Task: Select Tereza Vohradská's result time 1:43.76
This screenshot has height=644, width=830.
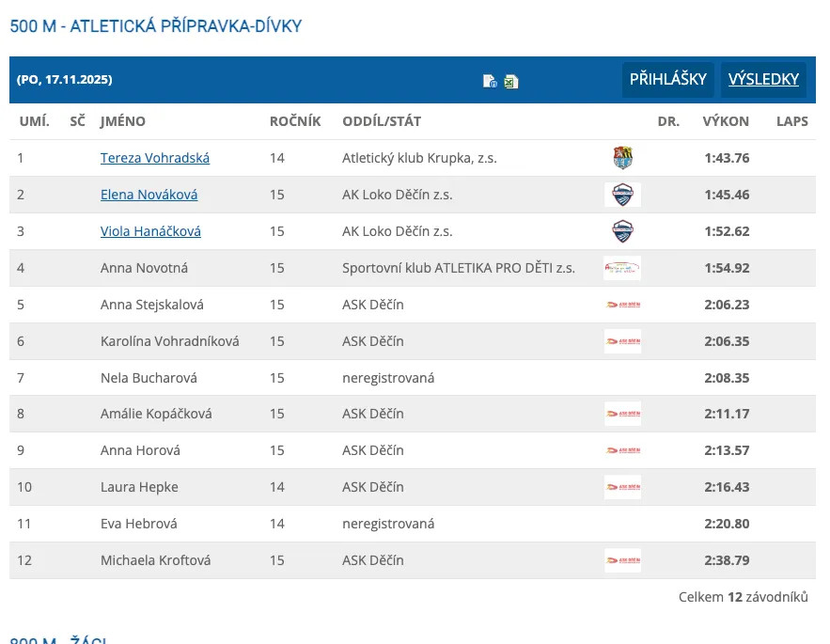Action: [x=727, y=158]
